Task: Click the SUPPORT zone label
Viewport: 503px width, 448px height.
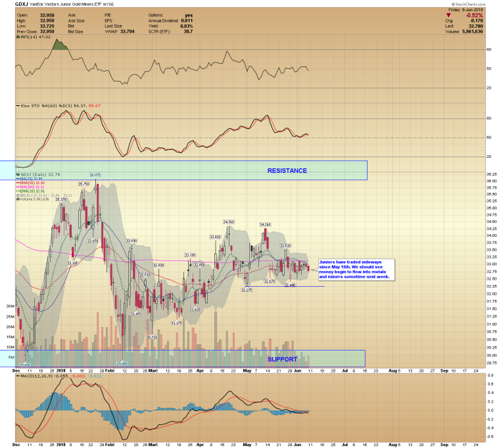Action: click(282, 359)
